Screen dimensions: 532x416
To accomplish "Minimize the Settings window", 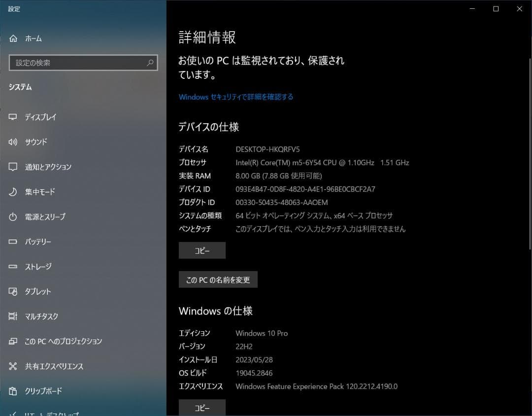I will 472,9.
